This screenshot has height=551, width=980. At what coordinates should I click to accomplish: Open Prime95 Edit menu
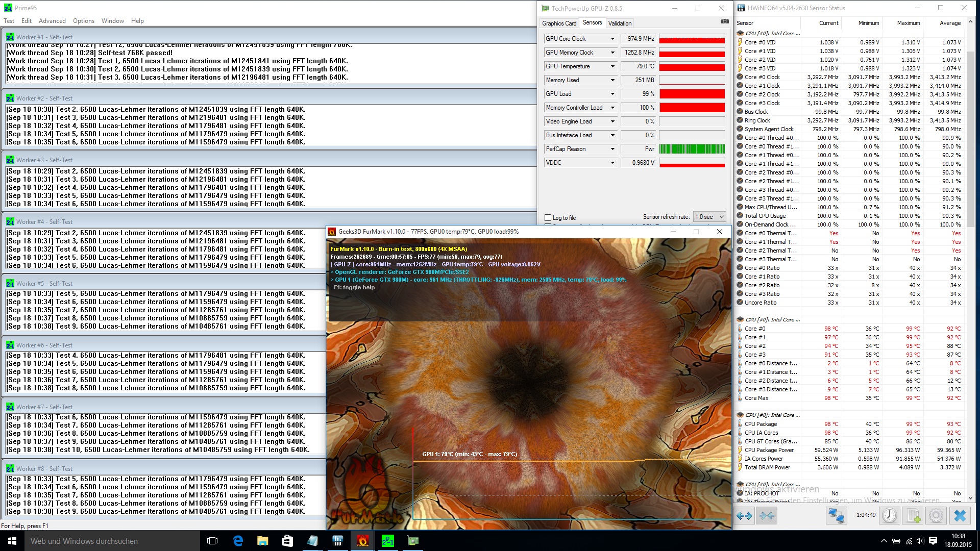[27, 21]
